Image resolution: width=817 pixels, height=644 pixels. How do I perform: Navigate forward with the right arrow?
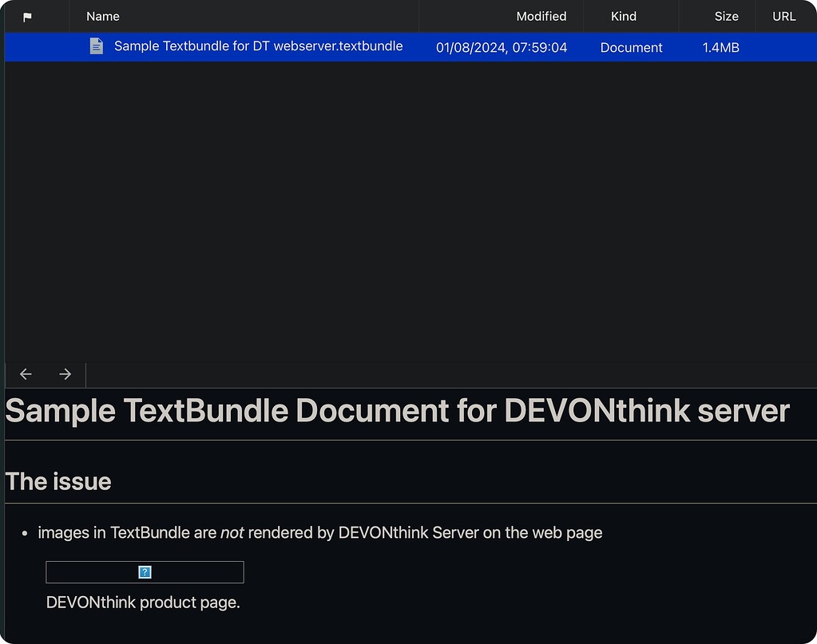click(x=65, y=373)
